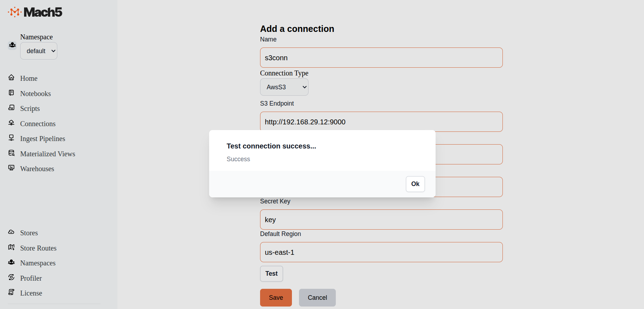The height and width of the screenshot is (309, 644).
Task: Click the Profiler icon in sidebar
Action: pyautogui.click(x=11, y=277)
